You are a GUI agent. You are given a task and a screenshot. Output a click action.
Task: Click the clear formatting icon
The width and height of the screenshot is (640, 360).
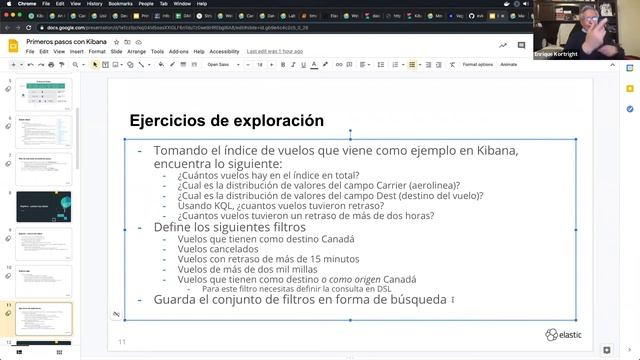(452, 64)
